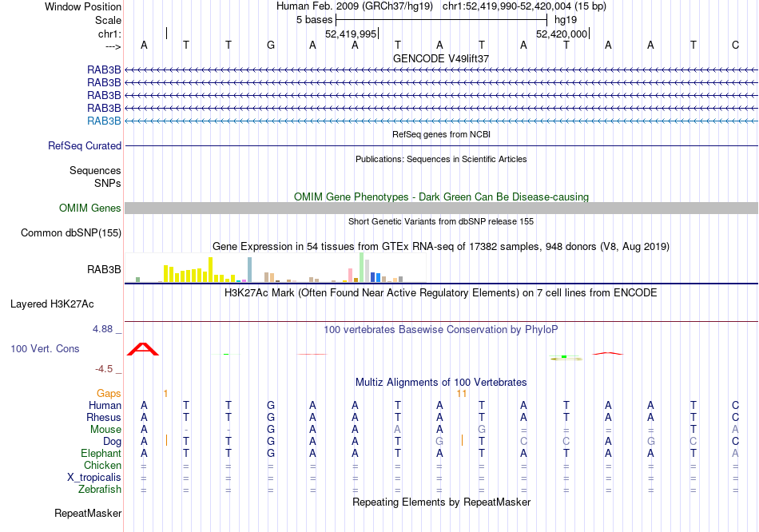This screenshot has width=759, height=532.
Task: Click the RAB3B label of the GTEx expression track
Action: (x=104, y=270)
